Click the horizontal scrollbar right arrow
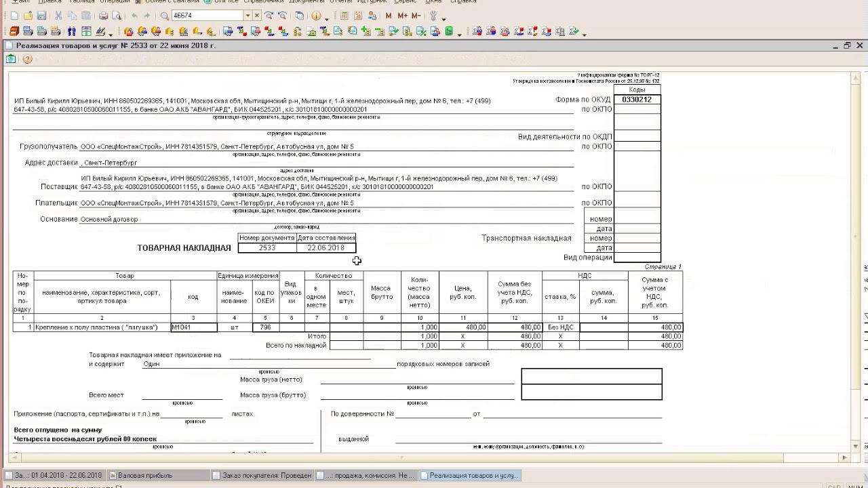 [844, 457]
